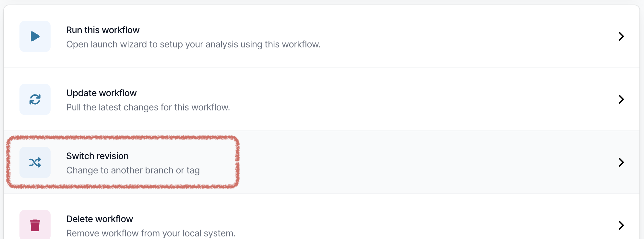
Task: Click "Change to another branch or tag" text
Action: (x=133, y=170)
